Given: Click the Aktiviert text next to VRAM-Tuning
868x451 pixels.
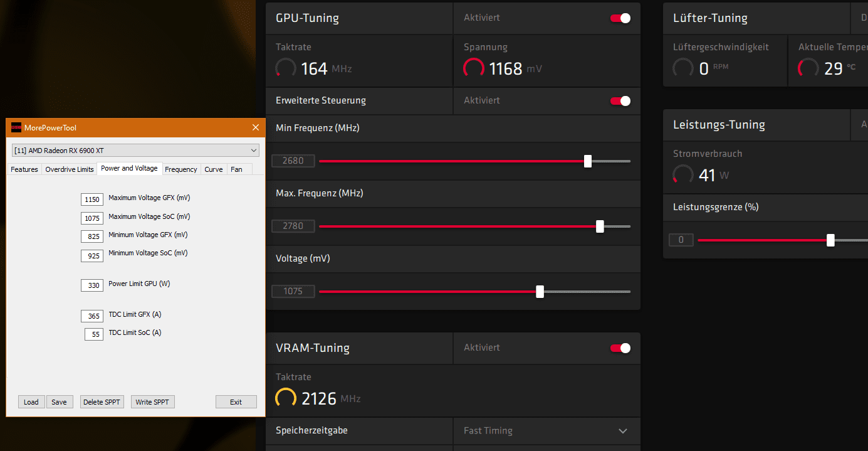Looking at the screenshot, I should coord(482,348).
